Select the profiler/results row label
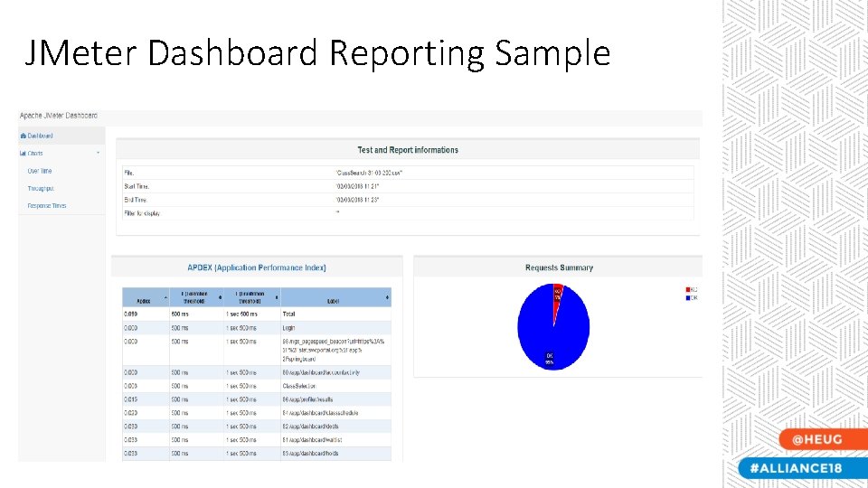 (x=307, y=399)
